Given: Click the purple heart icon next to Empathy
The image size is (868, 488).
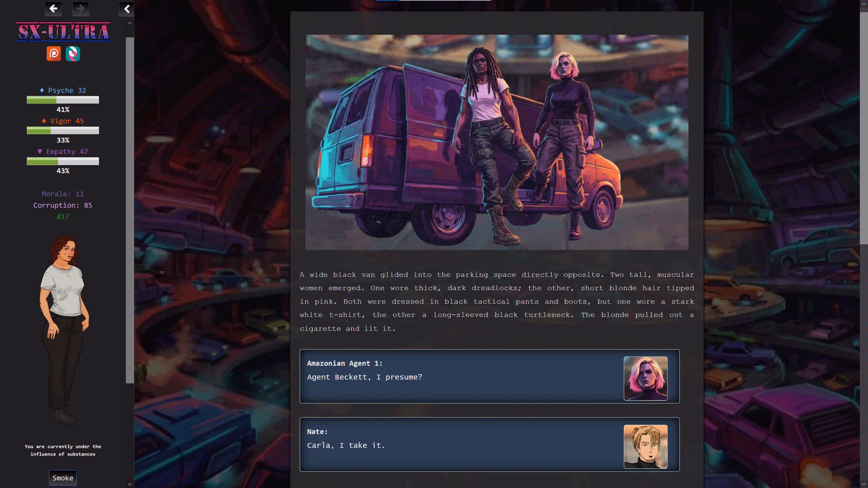Looking at the screenshot, I should [40, 152].
